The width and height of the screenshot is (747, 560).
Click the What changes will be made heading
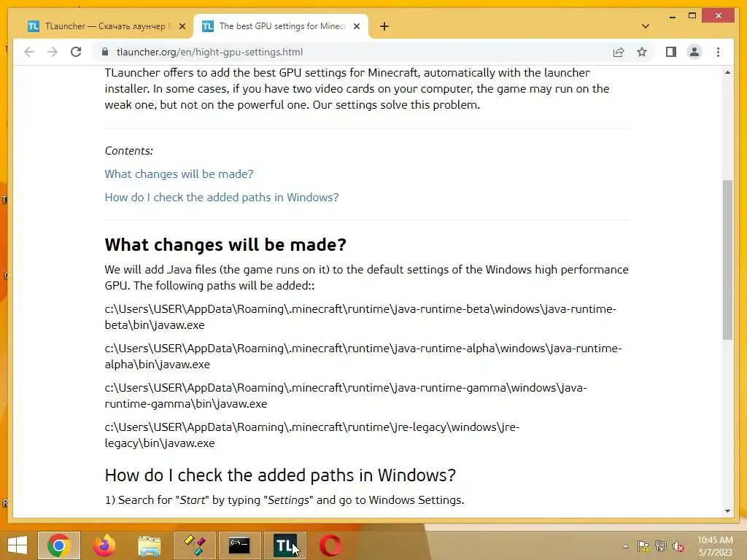coord(225,244)
